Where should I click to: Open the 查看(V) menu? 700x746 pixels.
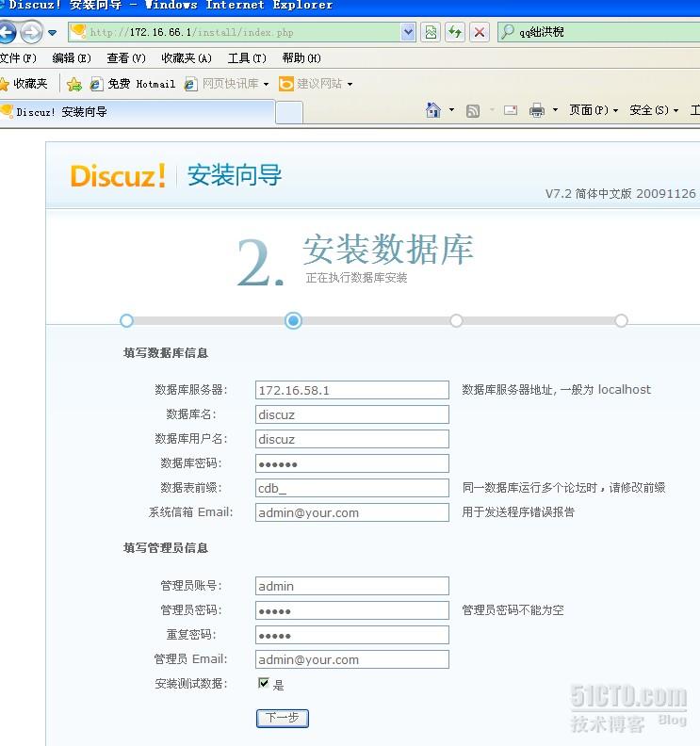pyautogui.click(x=126, y=58)
